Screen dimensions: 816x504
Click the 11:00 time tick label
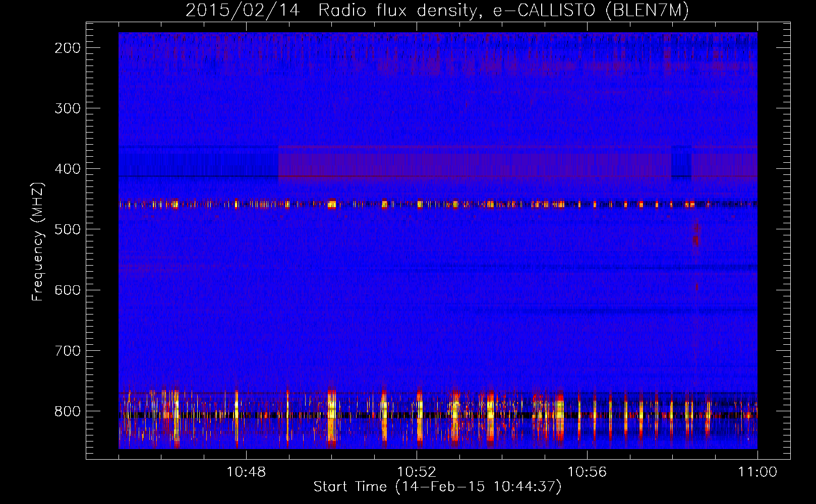tap(757, 472)
